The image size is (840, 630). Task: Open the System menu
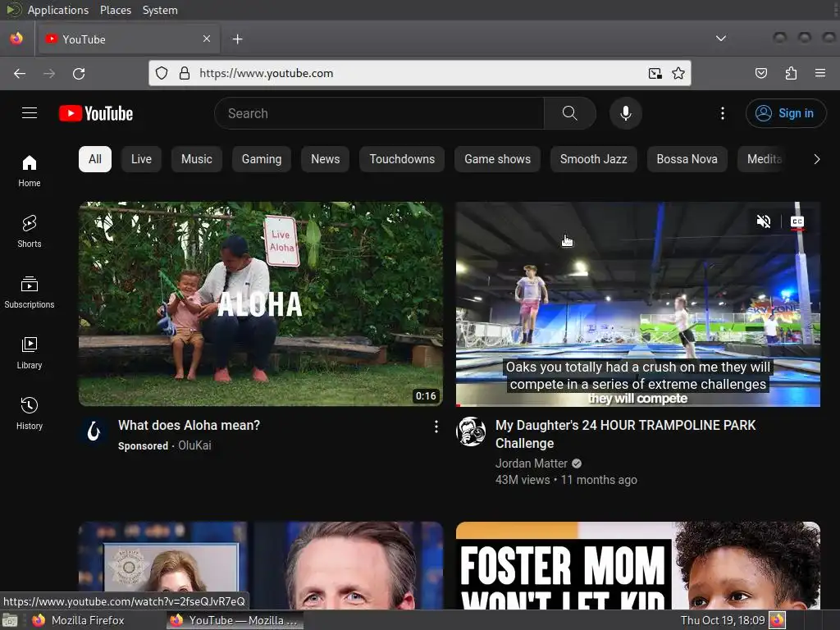point(160,10)
